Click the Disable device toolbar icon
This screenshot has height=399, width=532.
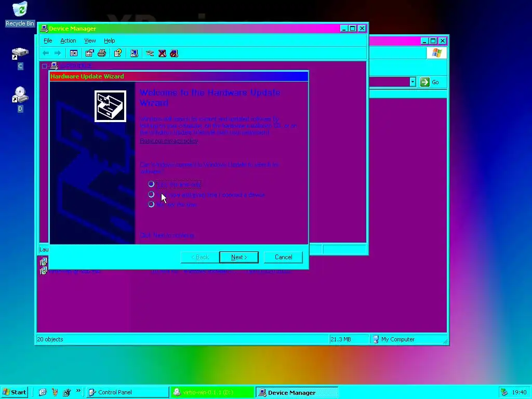coord(174,54)
